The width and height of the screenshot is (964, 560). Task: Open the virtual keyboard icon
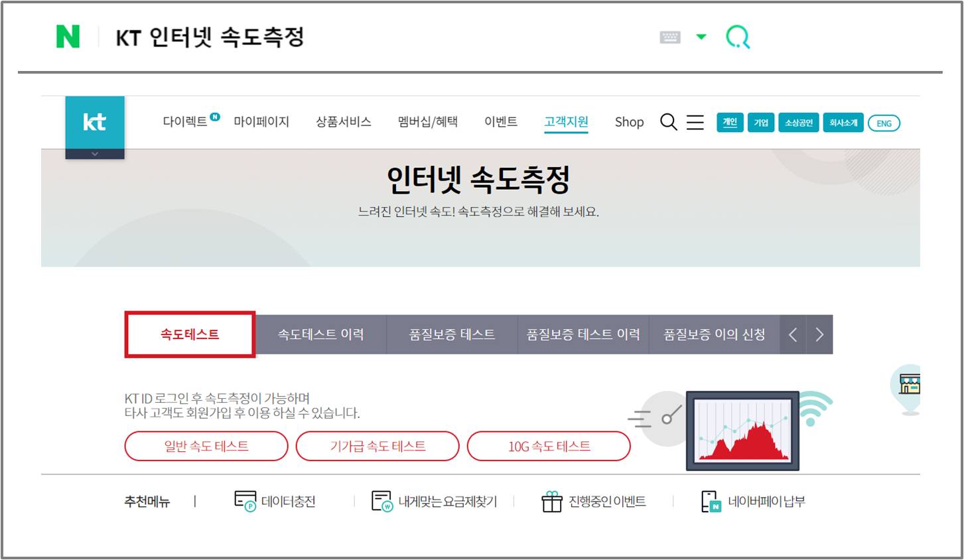point(670,37)
